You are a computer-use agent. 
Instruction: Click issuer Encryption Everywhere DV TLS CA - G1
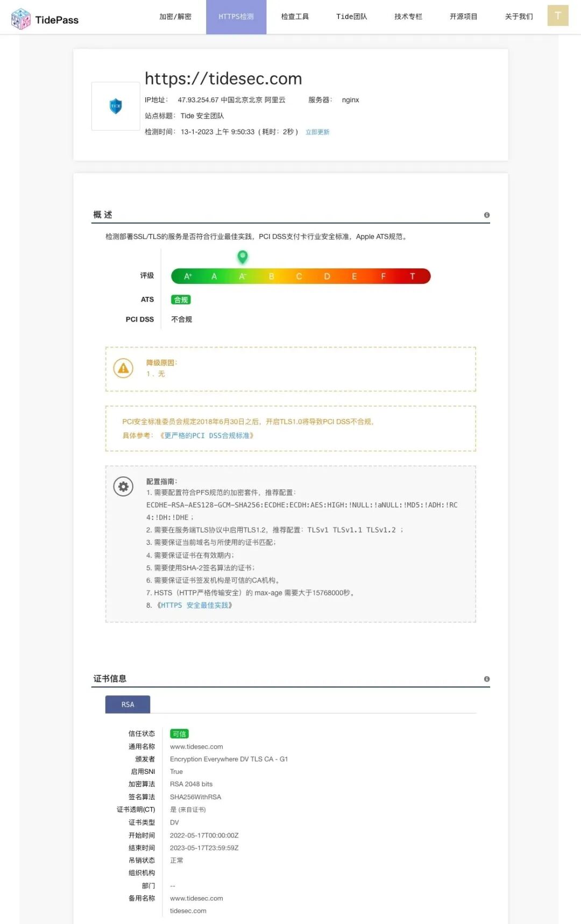tap(229, 759)
